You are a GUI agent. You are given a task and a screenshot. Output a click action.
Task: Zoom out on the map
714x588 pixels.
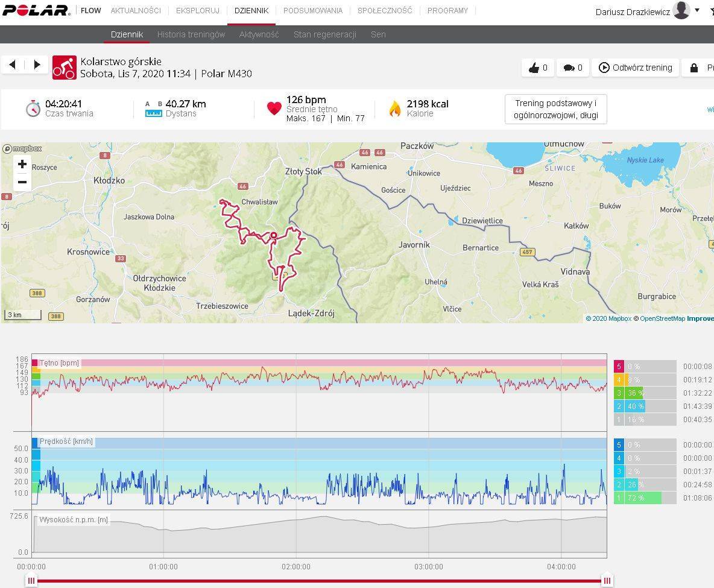(x=22, y=182)
